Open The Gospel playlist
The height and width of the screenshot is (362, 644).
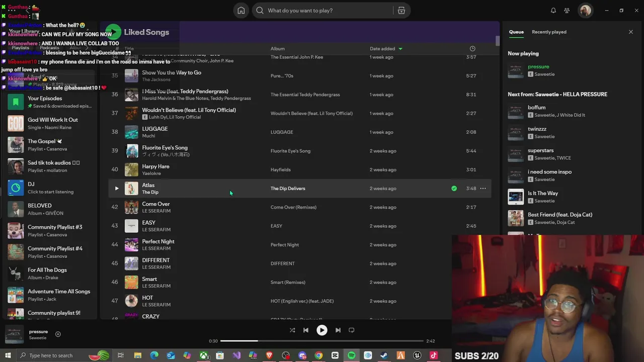50,145
